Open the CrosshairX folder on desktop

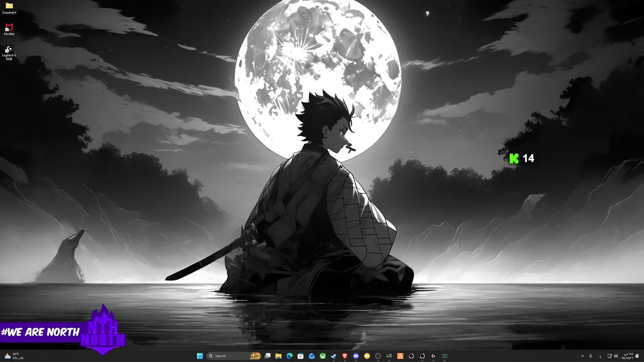(x=9, y=8)
